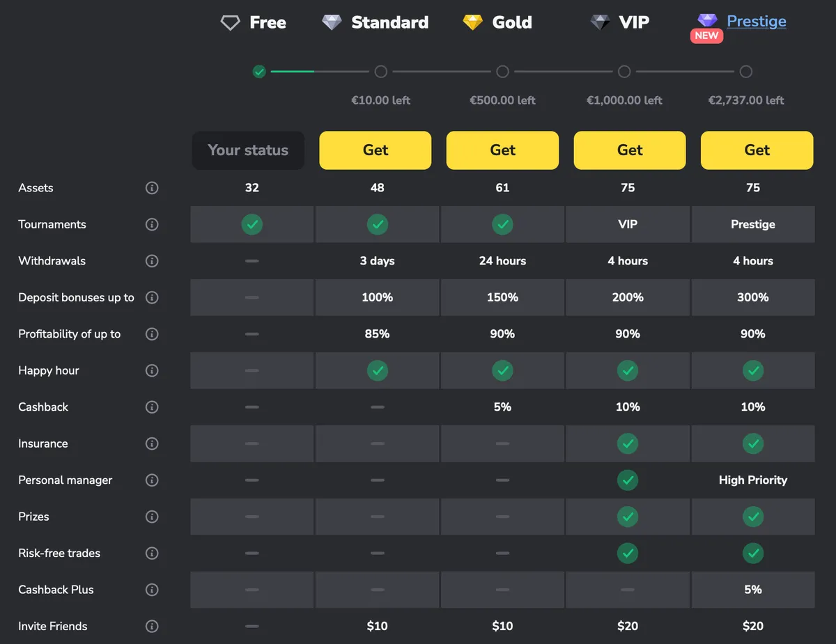Click the 24 hours withdrawals cell
The width and height of the screenshot is (836, 644).
click(502, 261)
